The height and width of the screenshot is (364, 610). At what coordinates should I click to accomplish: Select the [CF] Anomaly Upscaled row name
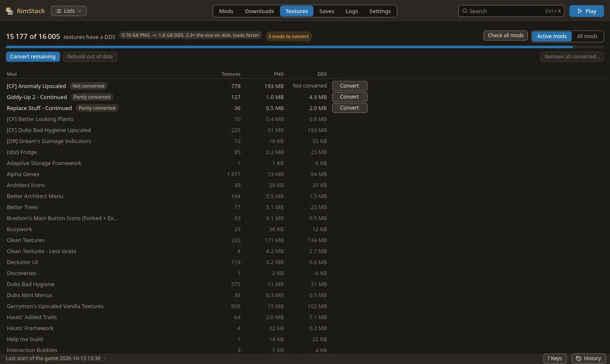click(36, 86)
